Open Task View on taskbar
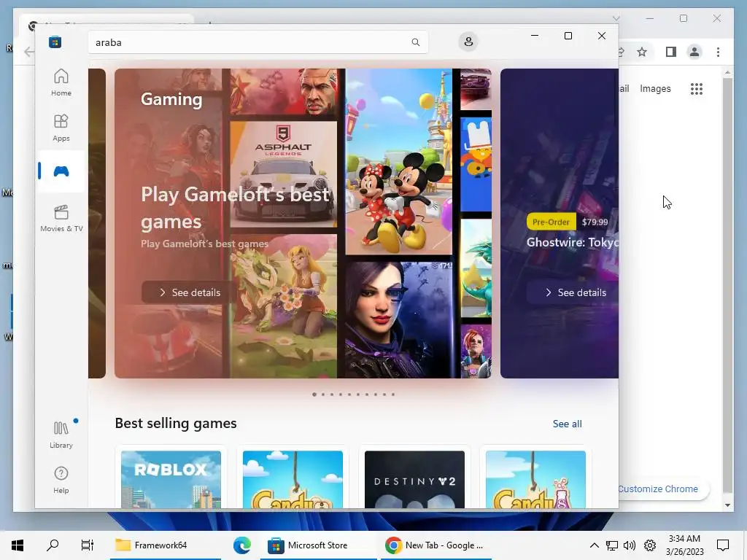 (x=88, y=545)
